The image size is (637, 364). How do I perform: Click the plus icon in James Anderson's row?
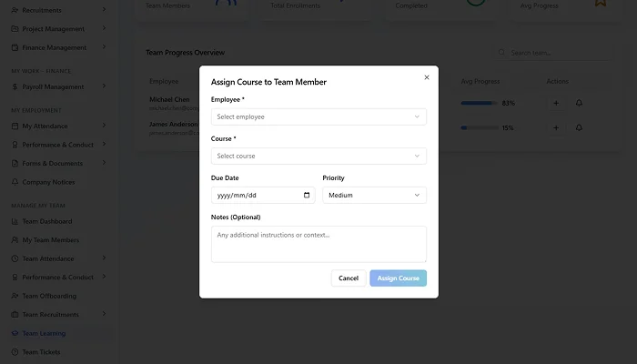coord(556,127)
